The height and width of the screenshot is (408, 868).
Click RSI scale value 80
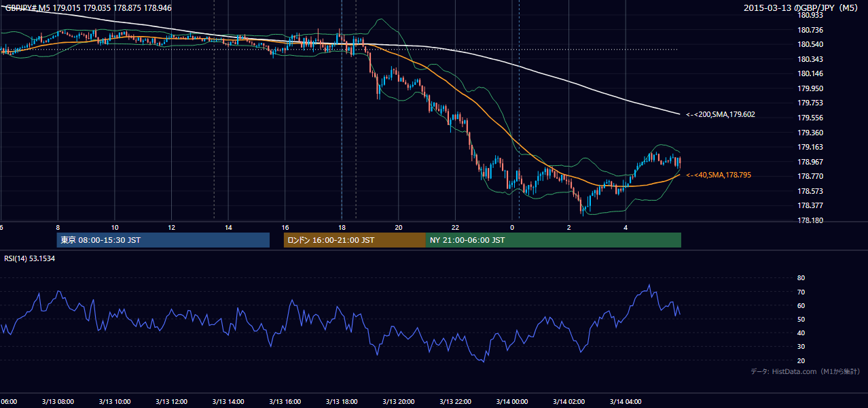(x=801, y=278)
